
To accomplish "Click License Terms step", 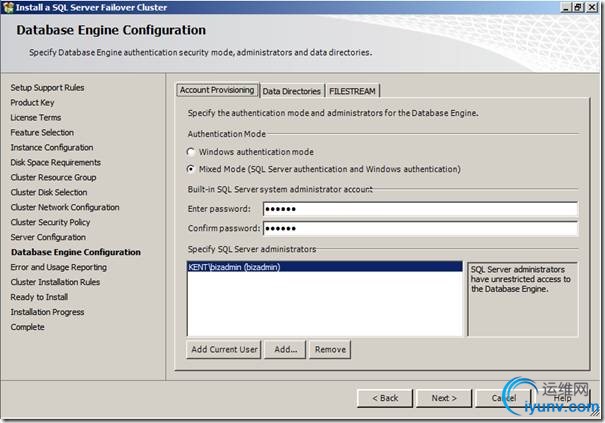I will tap(36, 117).
